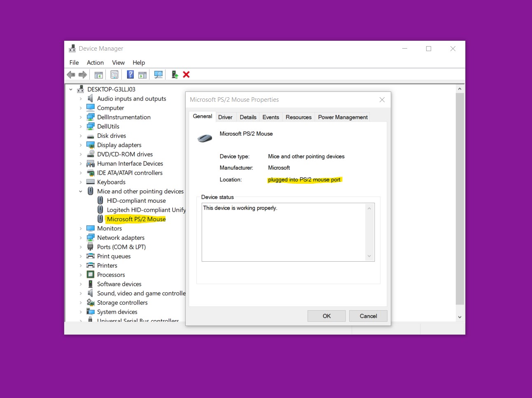Click the Scan for hardware changes icon
The height and width of the screenshot is (398, 532).
pyautogui.click(x=158, y=75)
